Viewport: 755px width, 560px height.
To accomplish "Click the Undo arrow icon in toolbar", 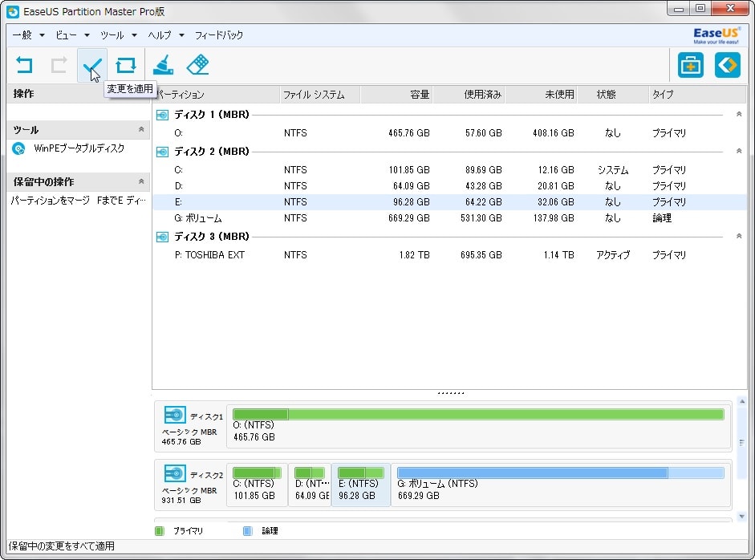I will click(x=25, y=65).
